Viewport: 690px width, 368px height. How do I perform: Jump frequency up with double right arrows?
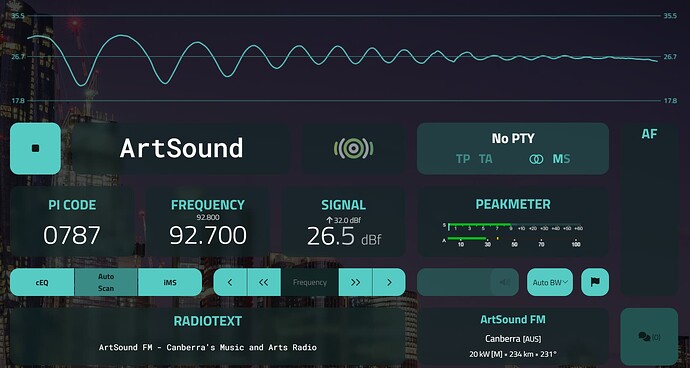[x=356, y=282]
